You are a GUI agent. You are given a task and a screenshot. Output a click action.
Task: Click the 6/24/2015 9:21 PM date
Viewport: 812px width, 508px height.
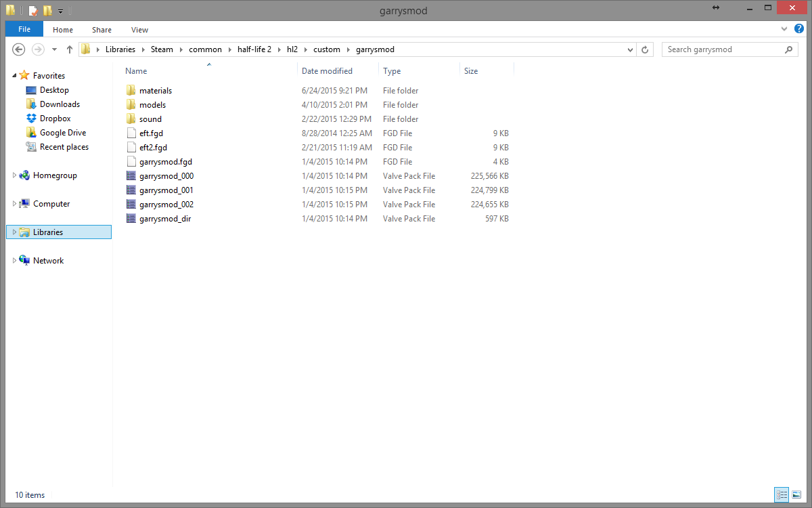pos(335,91)
